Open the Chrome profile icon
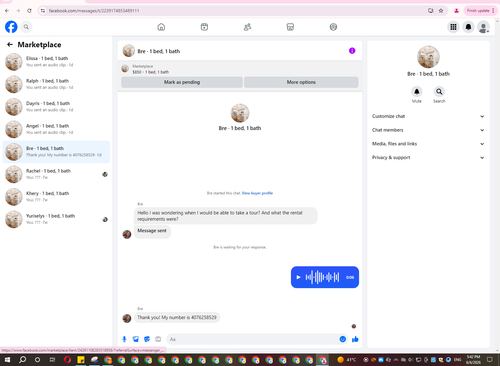Image resolution: width=500 pixels, height=366 pixels. click(x=456, y=11)
